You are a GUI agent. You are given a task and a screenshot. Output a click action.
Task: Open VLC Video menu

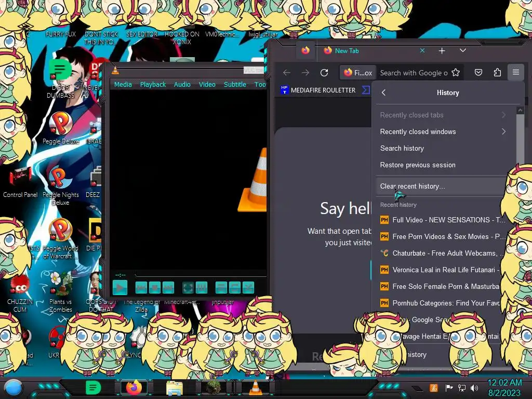click(x=207, y=85)
